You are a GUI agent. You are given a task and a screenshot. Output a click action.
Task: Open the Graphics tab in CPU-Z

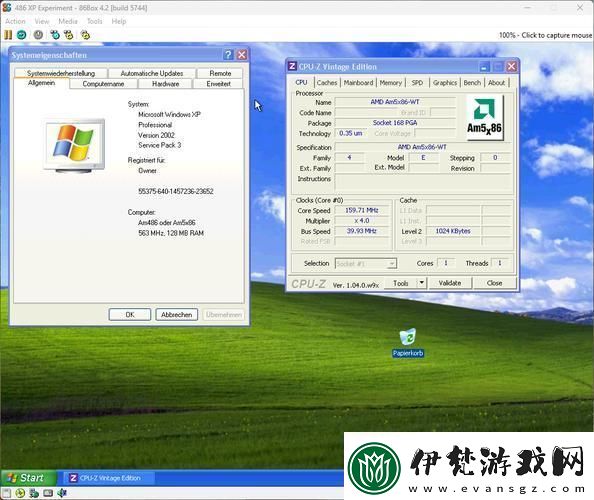pyautogui.click(x=445, y=83)
